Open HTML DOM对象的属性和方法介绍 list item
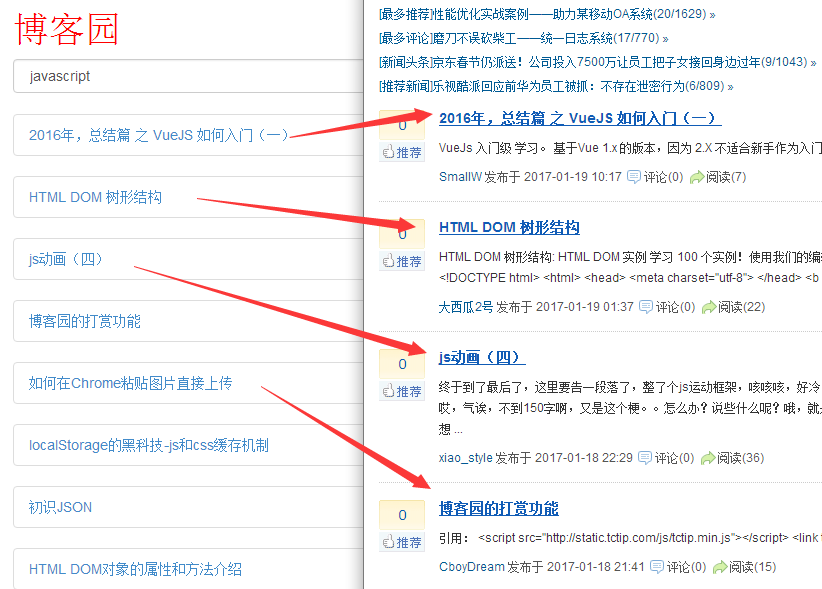Screen dimensions: 822x589 189,569
